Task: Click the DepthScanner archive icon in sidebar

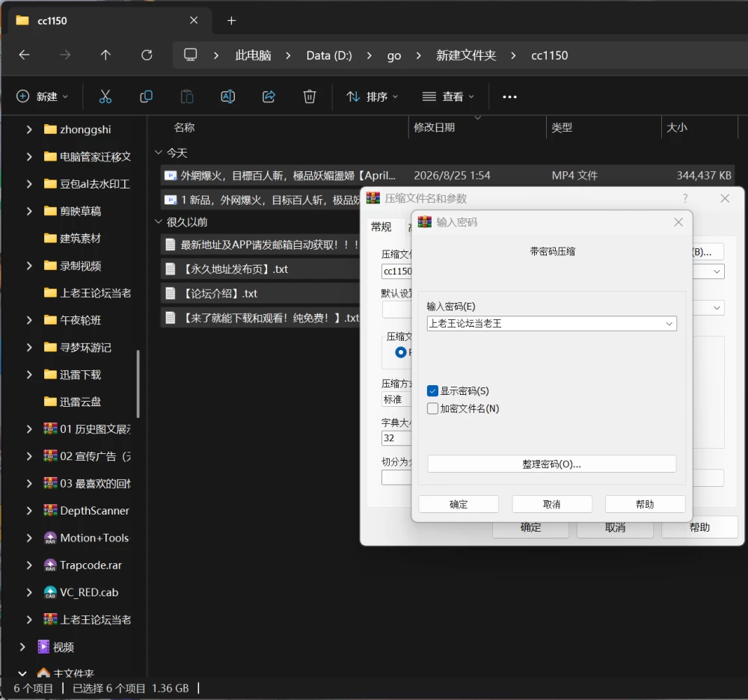Action: [x=50, y=510]
